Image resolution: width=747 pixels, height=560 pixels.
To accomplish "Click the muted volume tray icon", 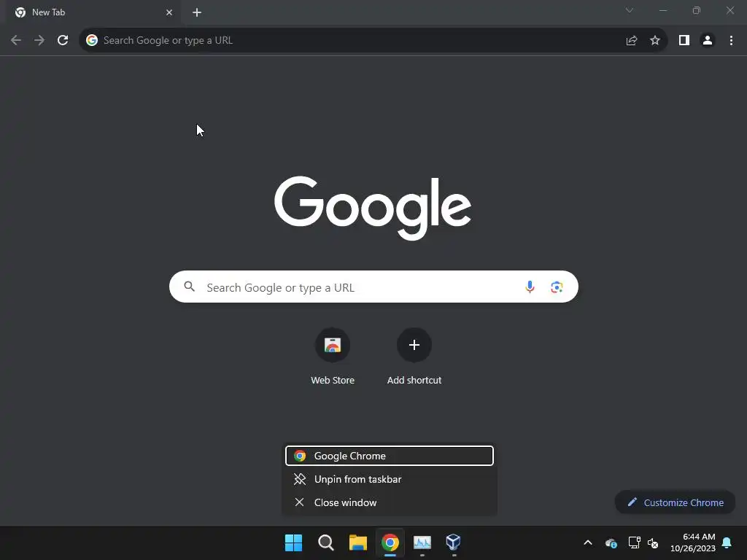I will tap(653, 542).
